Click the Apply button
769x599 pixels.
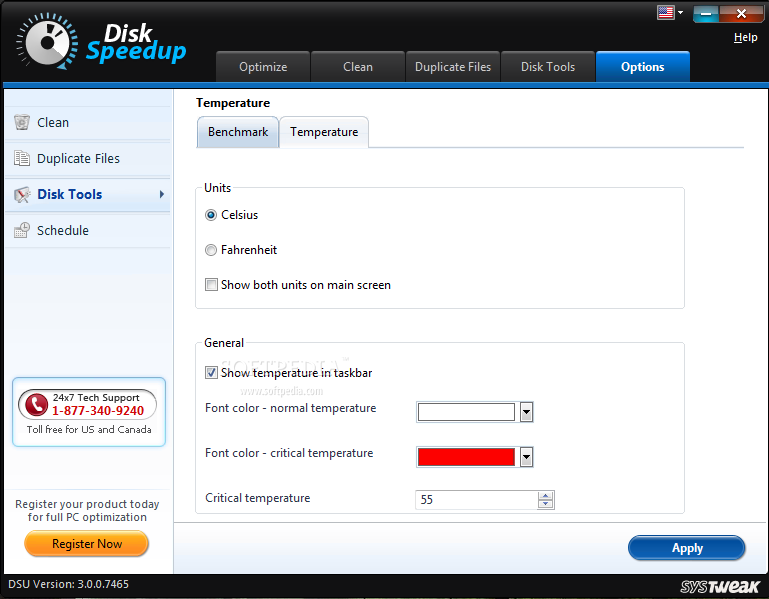[x=687, y=548]
